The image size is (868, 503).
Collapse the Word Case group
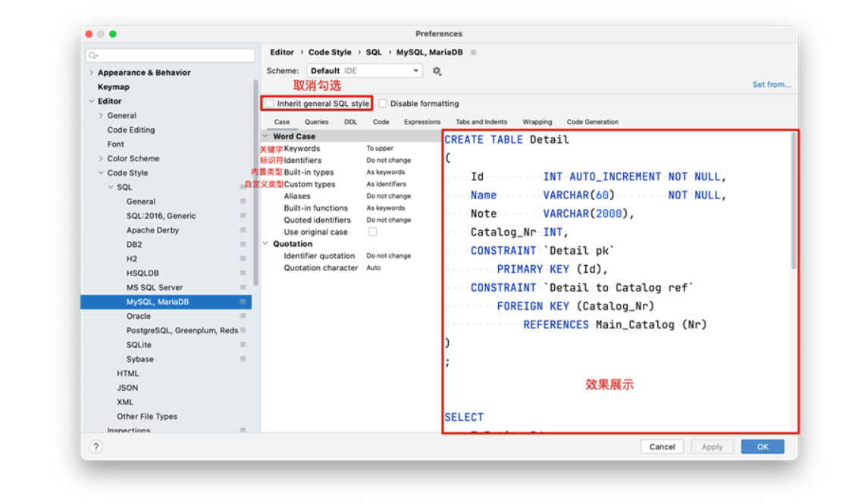click(x=266, y=136)
